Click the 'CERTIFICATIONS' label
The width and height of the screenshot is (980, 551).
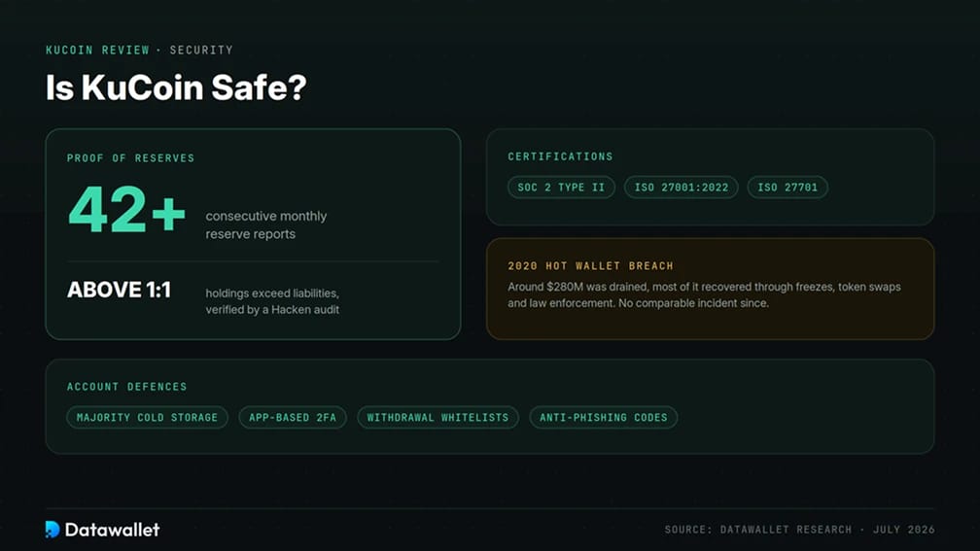pos(561,156)
